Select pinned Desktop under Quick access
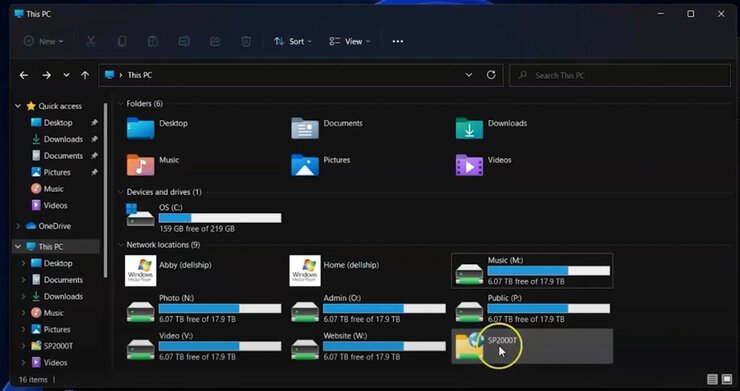Image resolution: width=740 pixels, height=391 pixels. coord(58,123)
